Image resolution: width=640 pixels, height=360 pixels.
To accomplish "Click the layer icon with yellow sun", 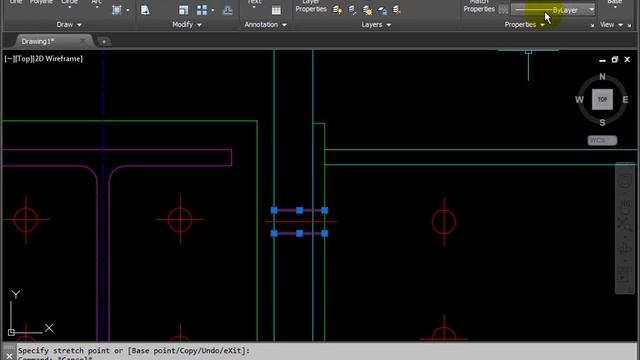I will pyautogui.click(x=367, y=10).
